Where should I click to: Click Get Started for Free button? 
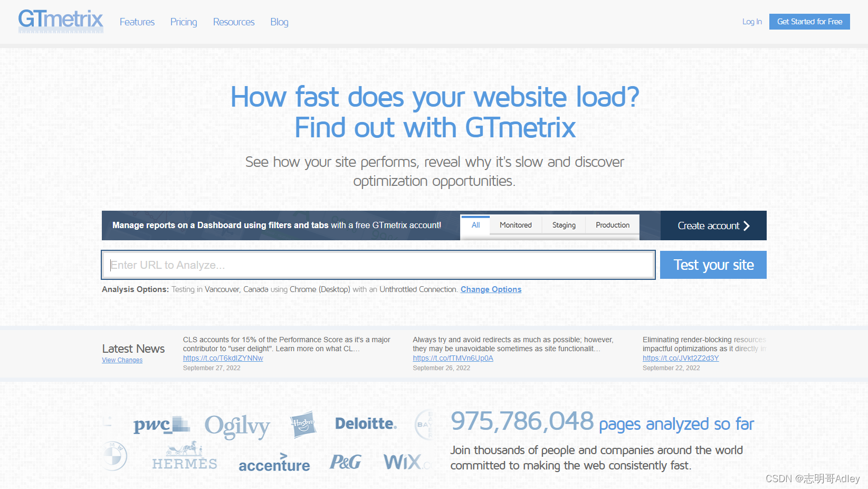click(x=809, y=22)
